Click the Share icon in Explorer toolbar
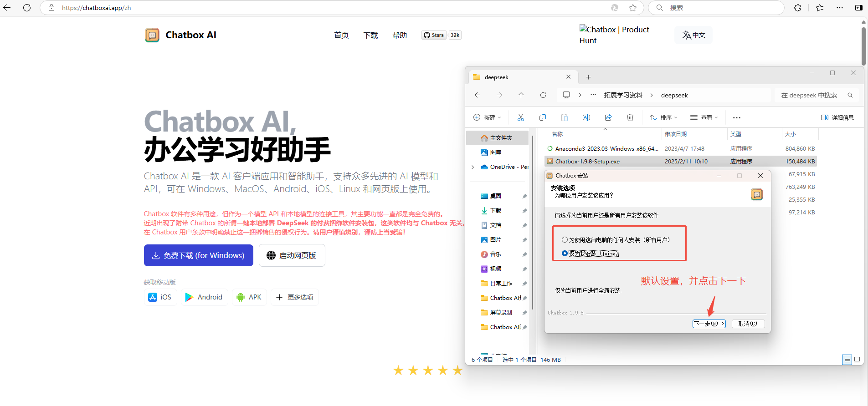 pyautogui.click(x=608, y=117)
